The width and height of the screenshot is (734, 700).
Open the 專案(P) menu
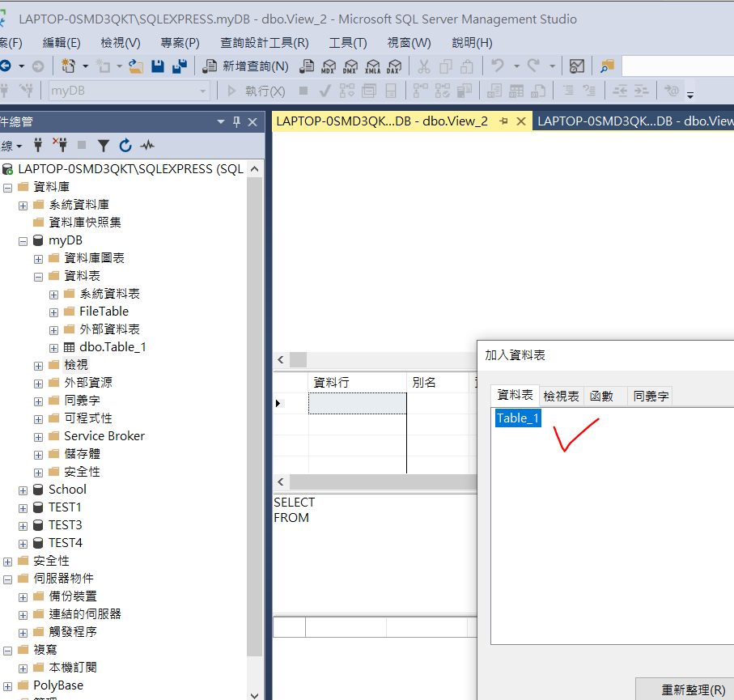click(x=180, y=43)
